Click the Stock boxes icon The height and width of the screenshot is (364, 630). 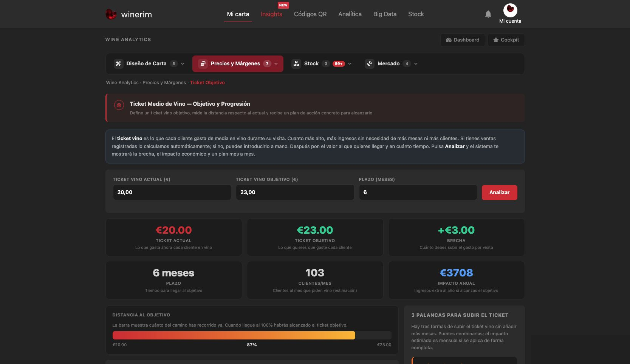(296, 64)
